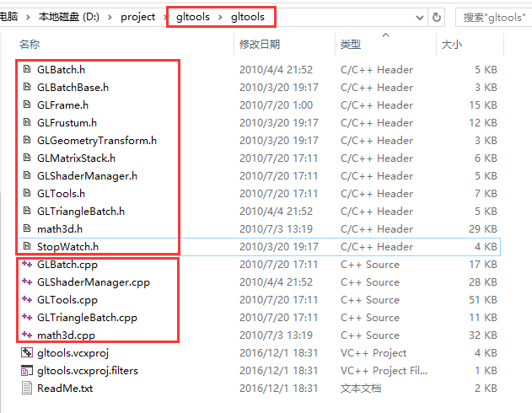Navigate to 本地磁盘 (D:) in breadcrumb

click(x=69, y=17)
